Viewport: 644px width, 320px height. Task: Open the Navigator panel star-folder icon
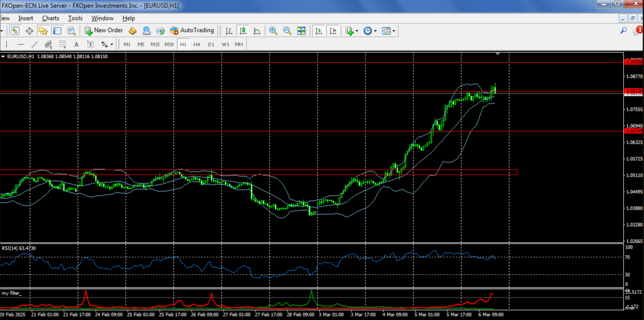43,31
